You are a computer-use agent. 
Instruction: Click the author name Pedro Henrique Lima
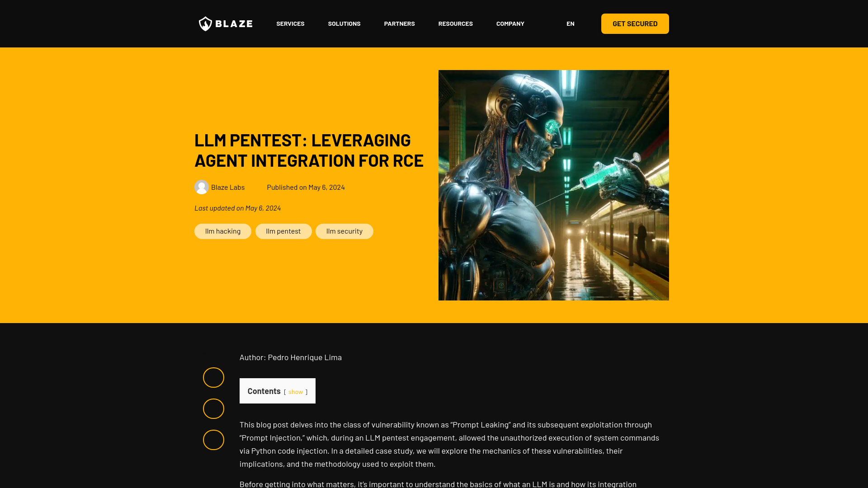point(305,357)
